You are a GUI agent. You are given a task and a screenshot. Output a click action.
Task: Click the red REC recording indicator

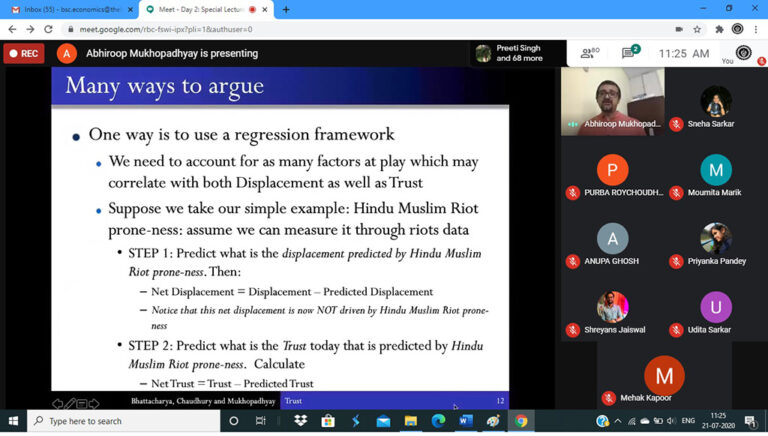pyautogui.click(x=24, y=53)
